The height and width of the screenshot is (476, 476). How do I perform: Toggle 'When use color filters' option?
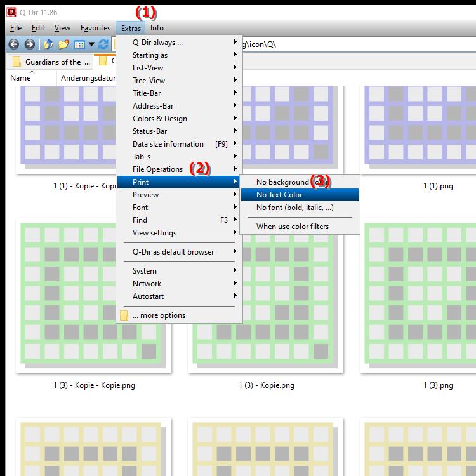tap(300, 227)
